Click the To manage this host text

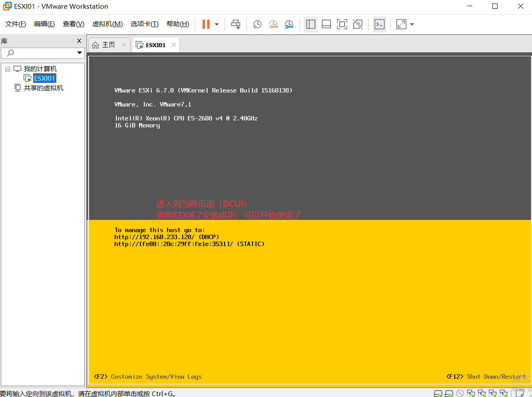point(160,230)
